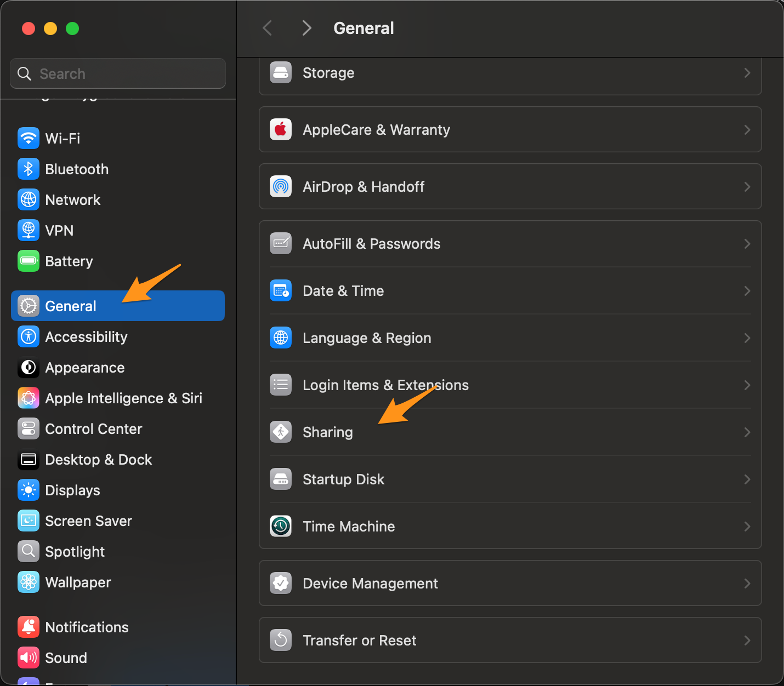Click the Notifications bell icon
784x686 pixels.
click(x=28, y=627)
